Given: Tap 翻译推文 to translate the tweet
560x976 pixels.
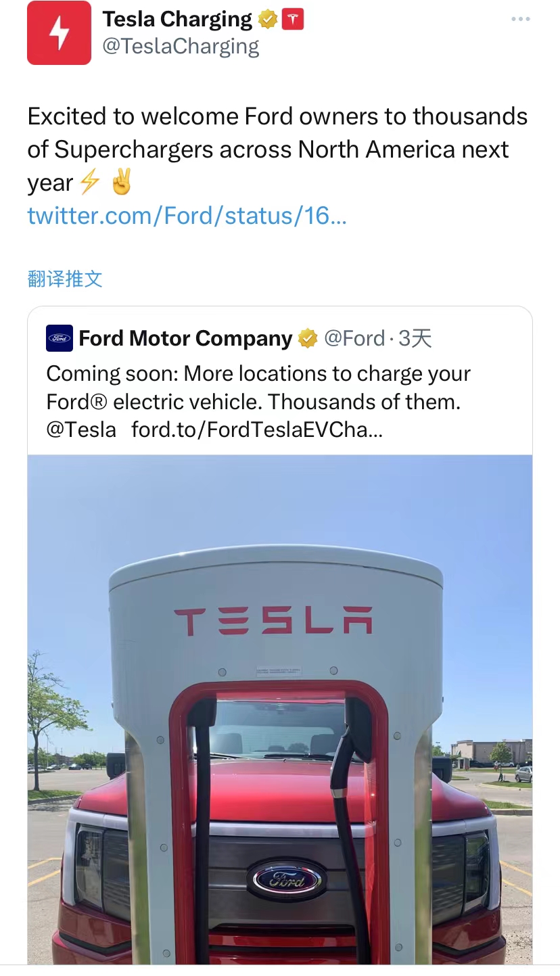Looking at the screenshot, I should [x=65, y=279].
